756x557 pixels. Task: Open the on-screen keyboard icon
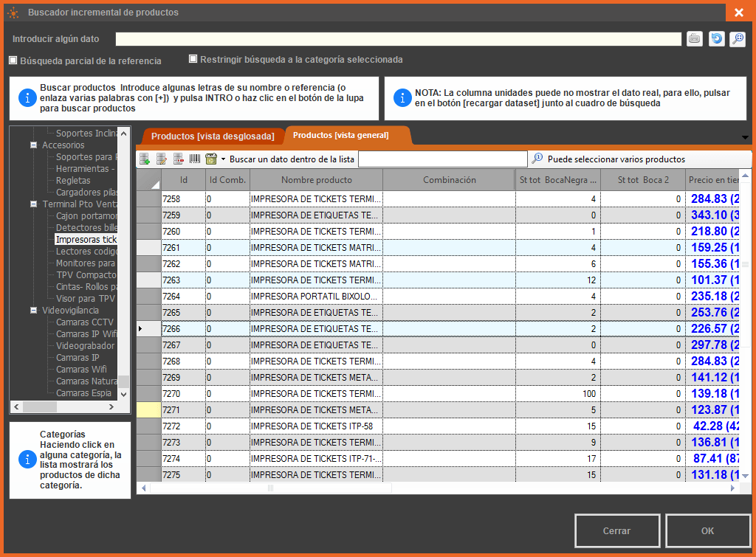coord(694,39)
